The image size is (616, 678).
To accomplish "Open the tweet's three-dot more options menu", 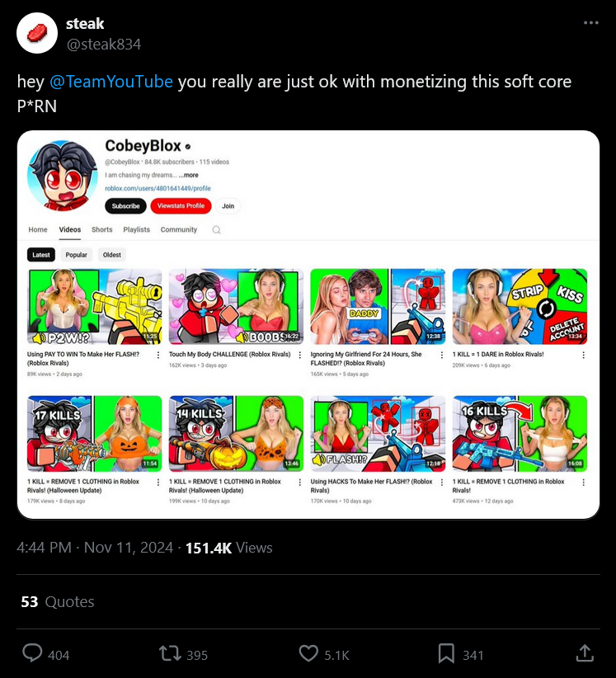I will [591, 23].
